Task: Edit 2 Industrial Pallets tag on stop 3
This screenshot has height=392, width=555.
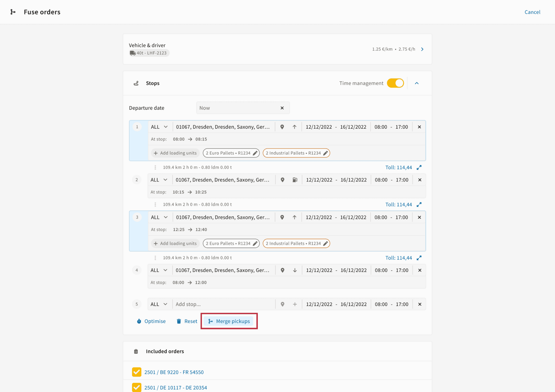Action: click(326, 243)
